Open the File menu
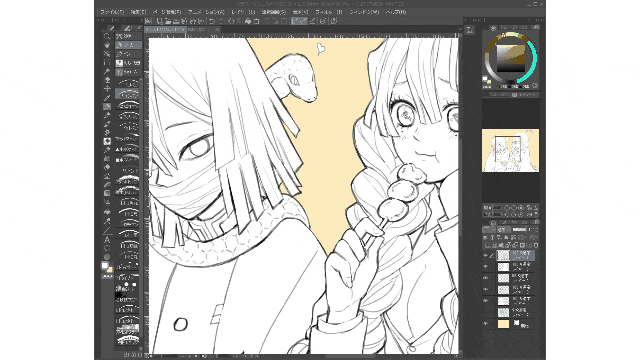The width and height of the screenshot is (640, 360). pyautogui.click(x=112, y=12)
